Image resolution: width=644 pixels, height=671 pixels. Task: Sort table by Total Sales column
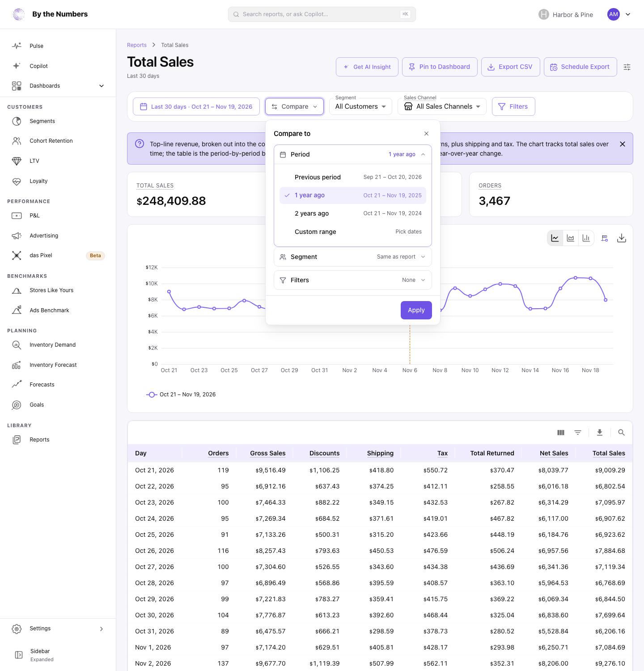click(609, 453)
